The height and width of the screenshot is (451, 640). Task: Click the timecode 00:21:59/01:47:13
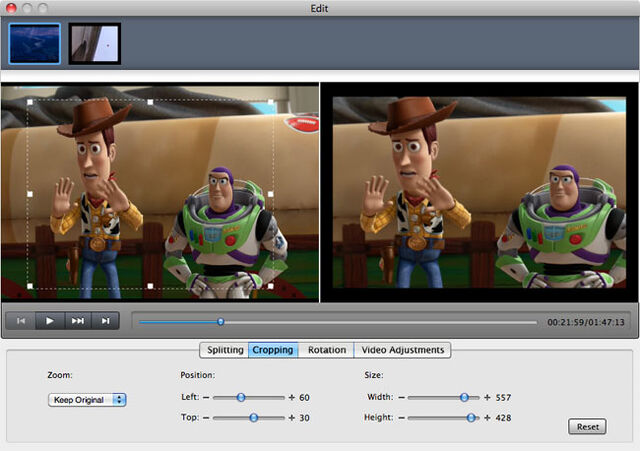(586, 322)
